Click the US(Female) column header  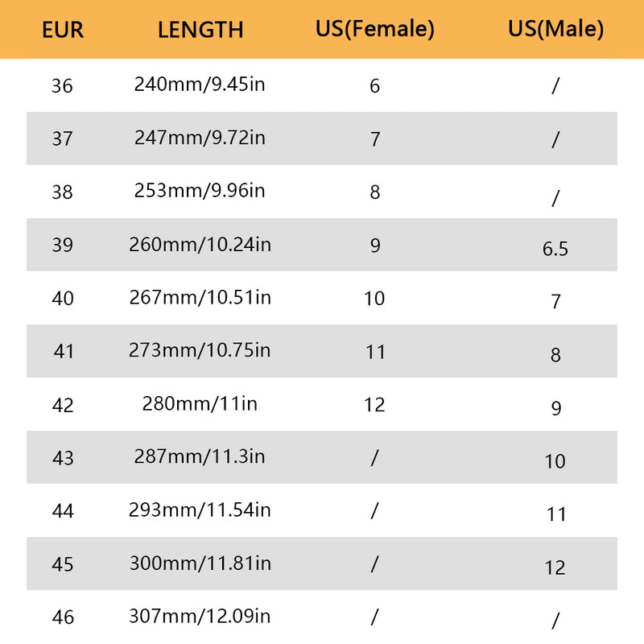375,30
